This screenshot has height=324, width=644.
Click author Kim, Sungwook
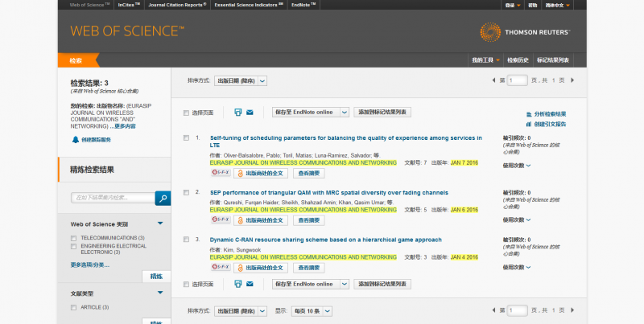click(242, 250)
